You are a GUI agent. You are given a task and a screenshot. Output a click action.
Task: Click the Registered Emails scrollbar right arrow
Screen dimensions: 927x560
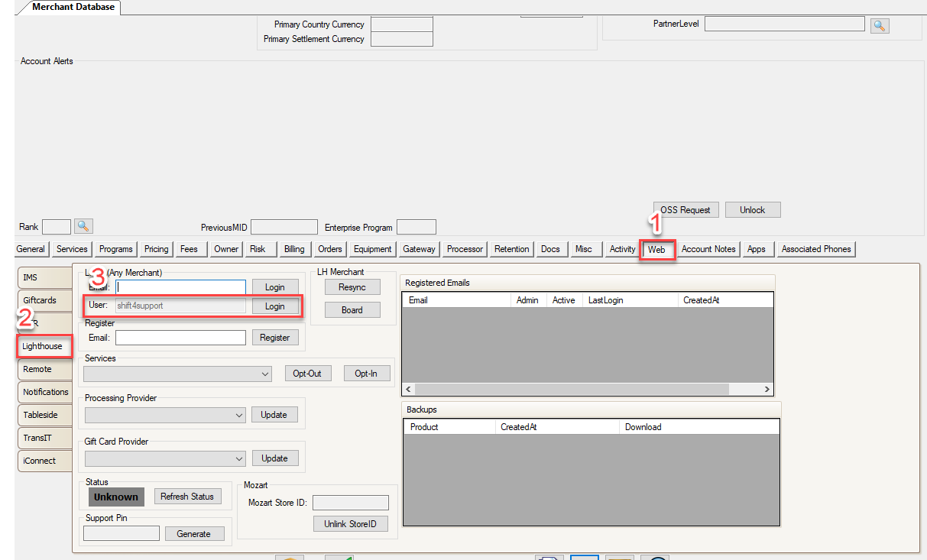(x=767, y=390)
